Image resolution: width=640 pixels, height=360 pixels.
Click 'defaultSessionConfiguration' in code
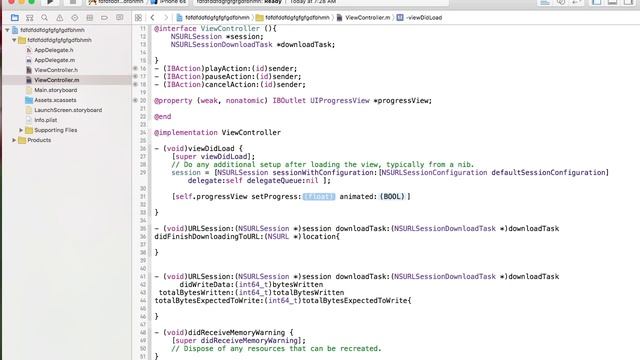pyautogui.click(x=548, y=173)
